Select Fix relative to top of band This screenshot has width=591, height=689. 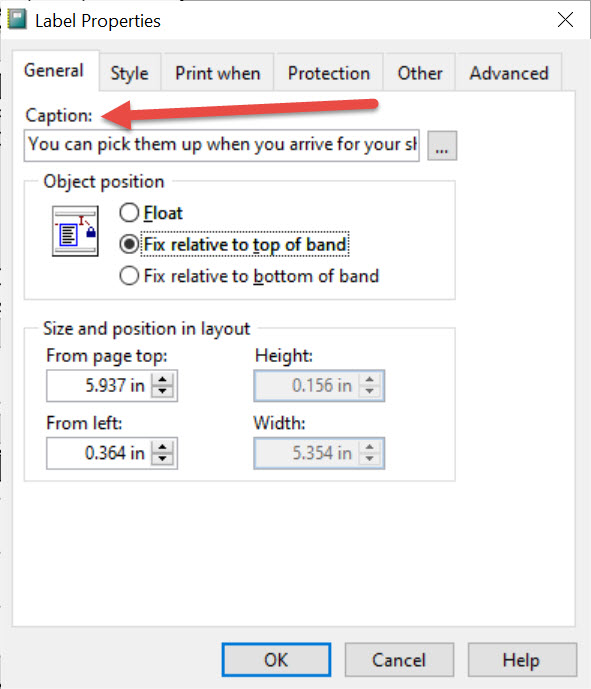(234, 244)
